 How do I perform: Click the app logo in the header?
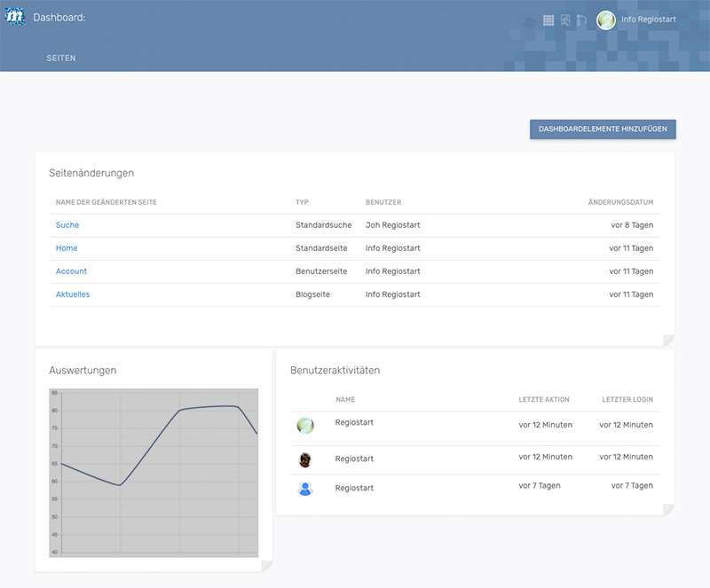coord(15,17)
